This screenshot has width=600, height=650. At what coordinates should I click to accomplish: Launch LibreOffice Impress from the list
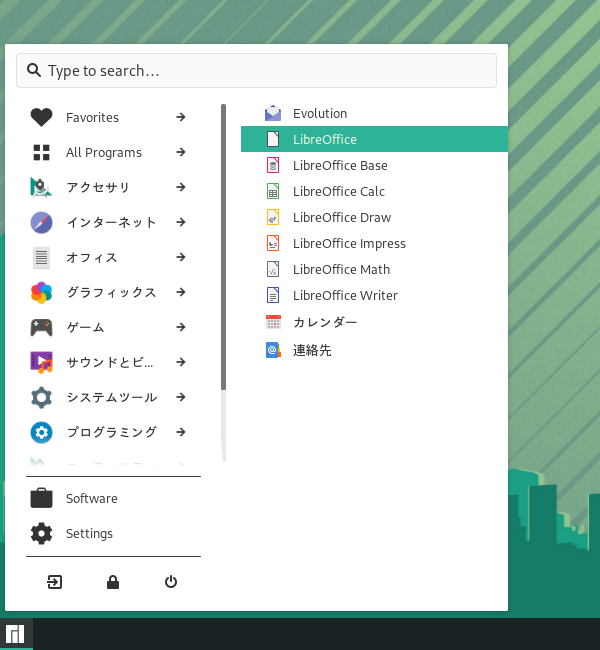tap(374, 243)
